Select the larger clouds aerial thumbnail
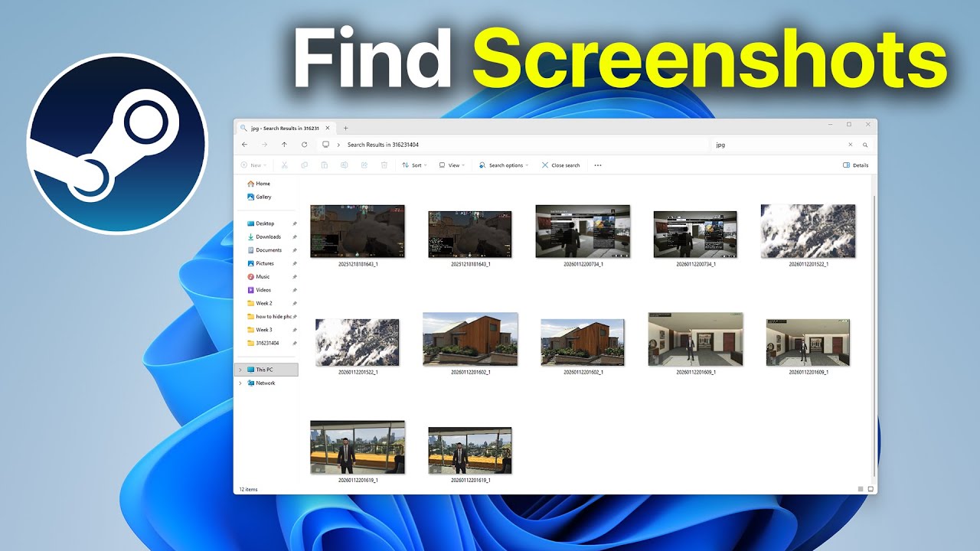Image resolution: width=980 pixels, height=551 pixels. pos(808,231)
